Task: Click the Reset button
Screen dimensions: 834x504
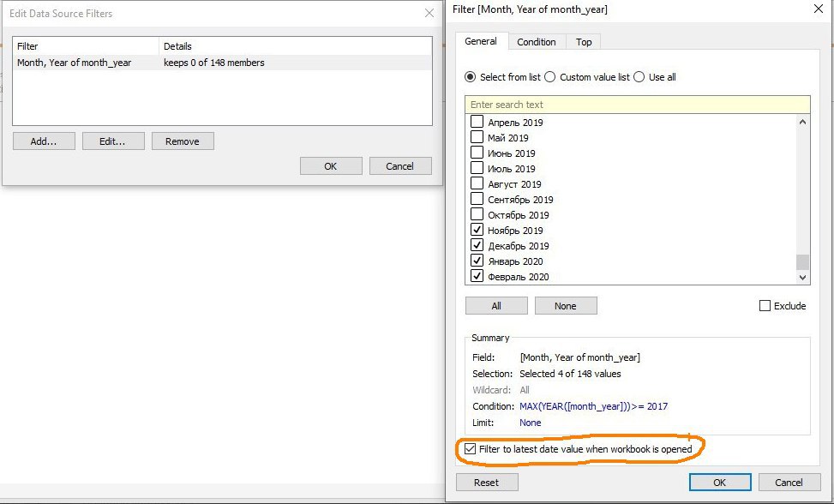Action: point(487,483)
